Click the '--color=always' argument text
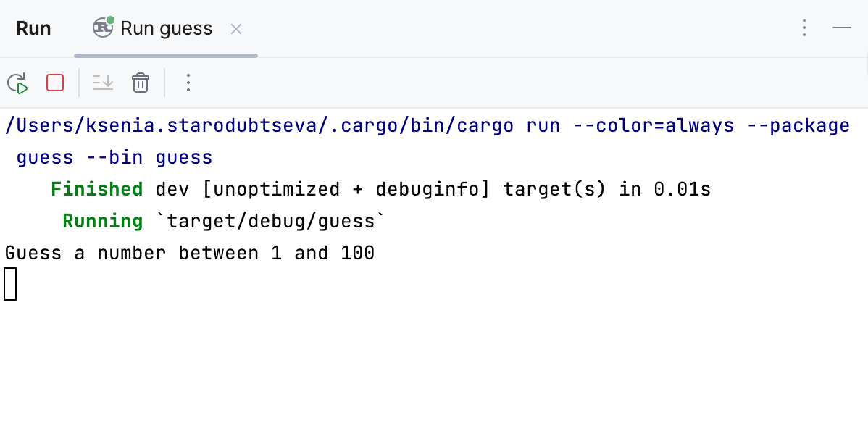This screenshot has height=439, width=868. coord(654,126)
